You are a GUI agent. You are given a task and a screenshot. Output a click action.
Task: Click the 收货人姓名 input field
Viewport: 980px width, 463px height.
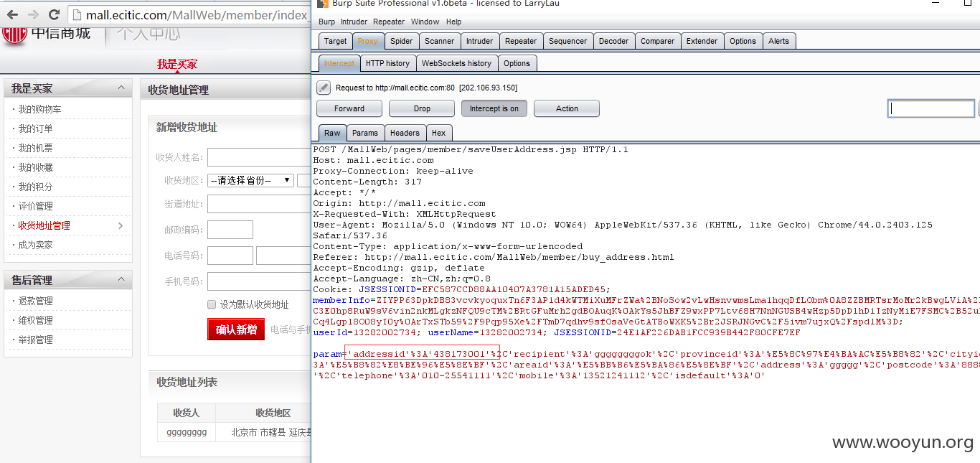coord(259,157)
